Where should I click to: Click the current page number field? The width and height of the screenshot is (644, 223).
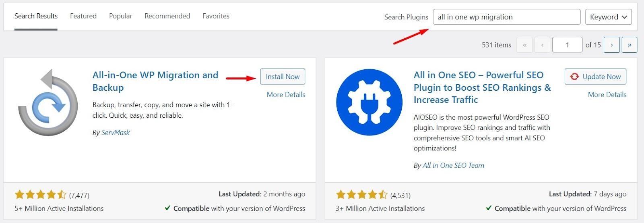(x=567, y=45)
